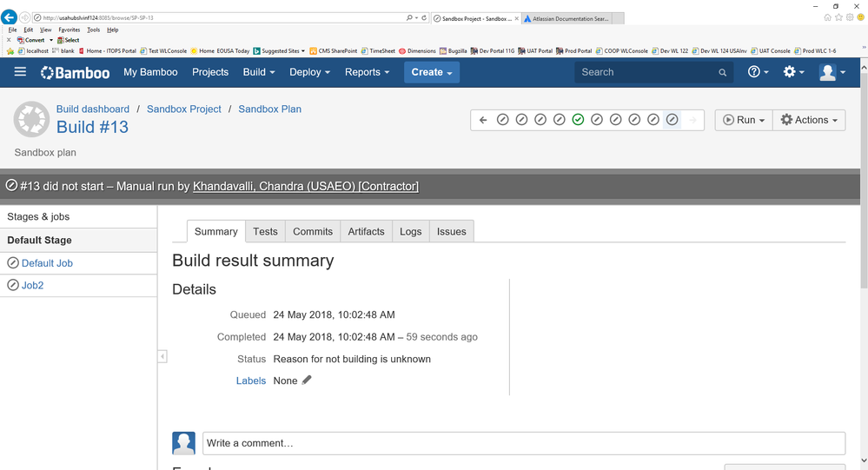
Task: Go to My Bamboo
Action: (x=150, y=72)
